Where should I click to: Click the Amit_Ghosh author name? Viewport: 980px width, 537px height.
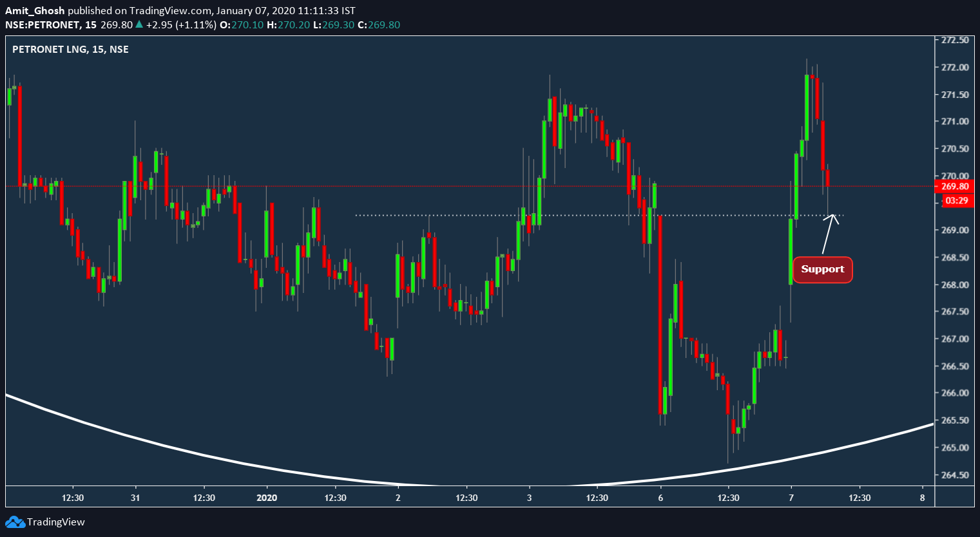point(35,11)
